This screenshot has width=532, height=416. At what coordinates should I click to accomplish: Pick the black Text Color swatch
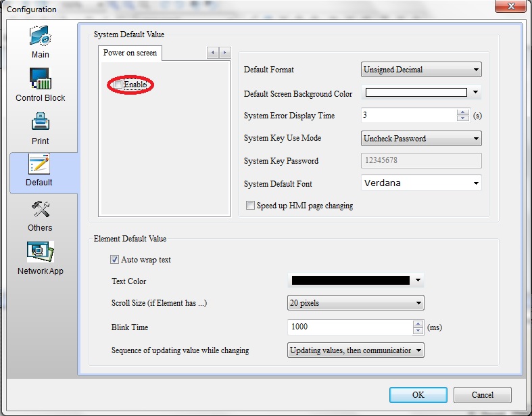click(x=350, y=281)
